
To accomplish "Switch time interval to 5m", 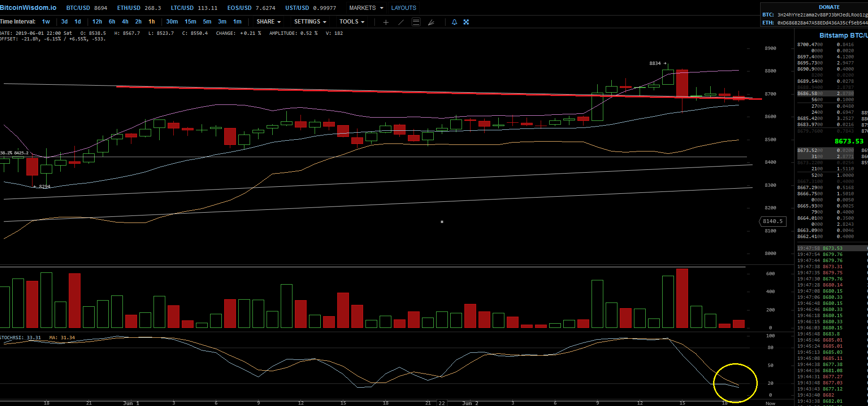I will click(x=207, y=22).
